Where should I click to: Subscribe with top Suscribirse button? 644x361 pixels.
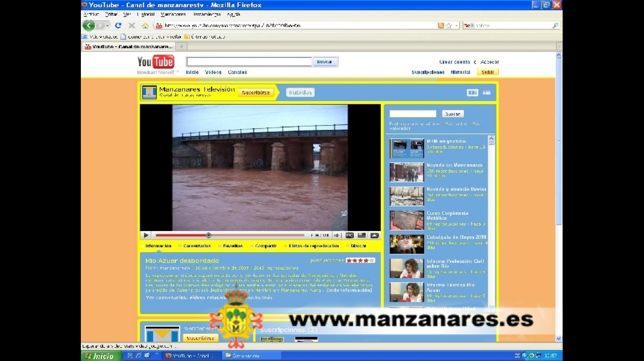[256, 93]
